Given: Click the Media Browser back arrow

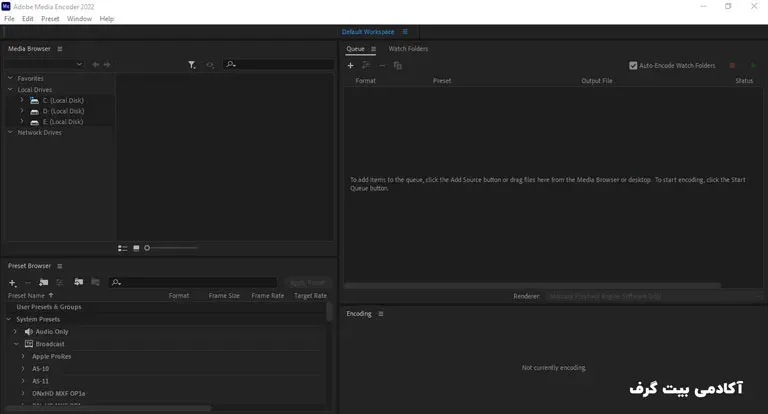Looking at the screenshot, I should [96, 64].
